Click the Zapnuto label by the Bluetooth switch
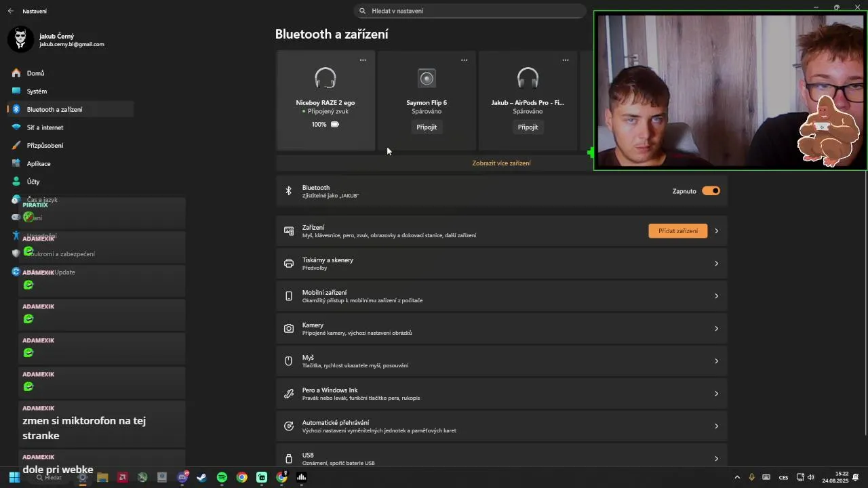The height and width of the screenshot is (488, 868). coord(684,191)
